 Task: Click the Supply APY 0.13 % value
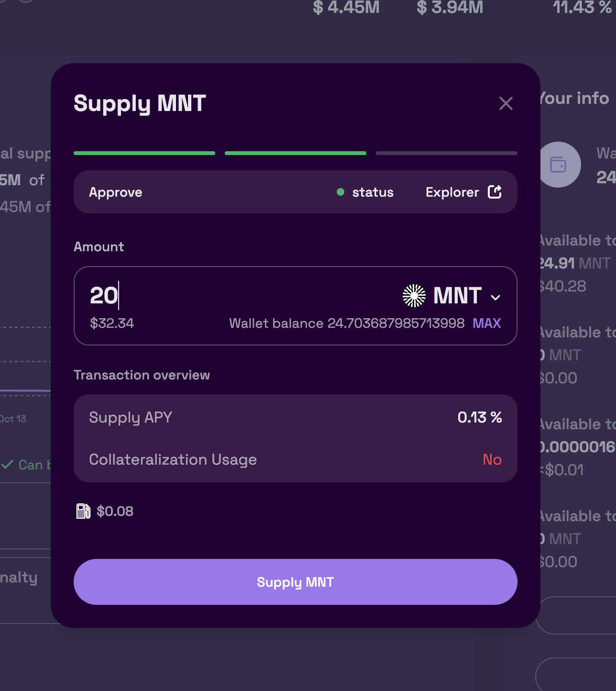[x=479, y=417]
